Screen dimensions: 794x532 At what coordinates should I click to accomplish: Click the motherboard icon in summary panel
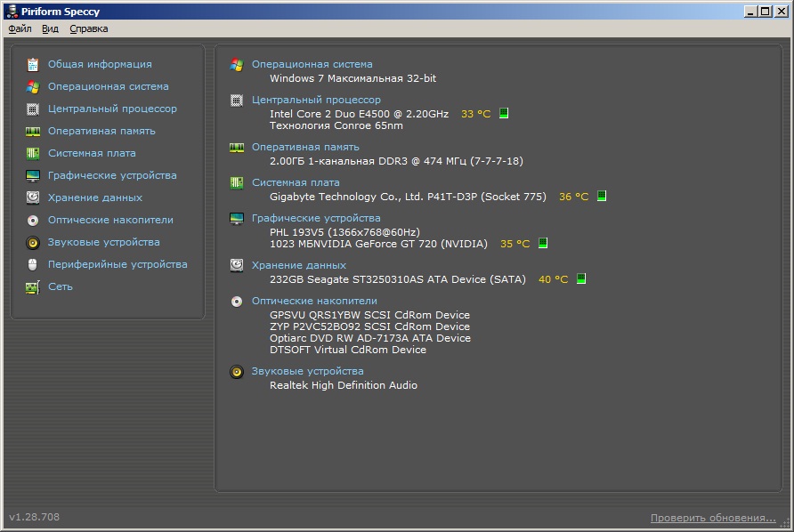pos(237,182)
